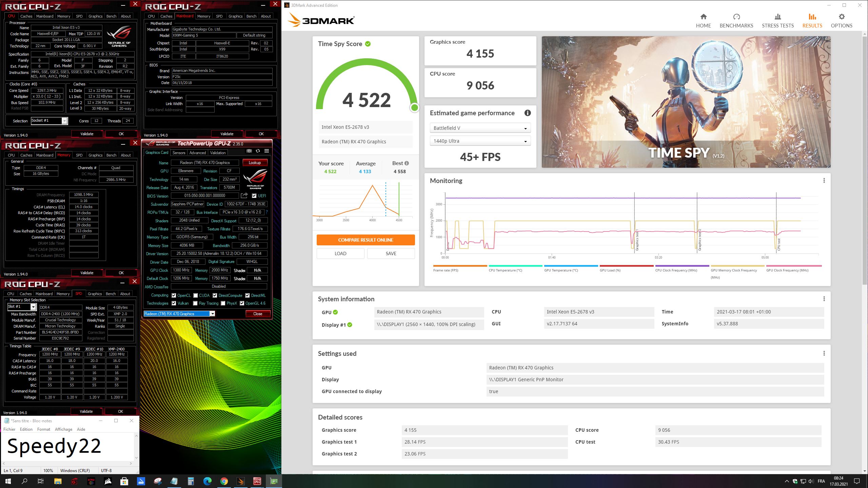Open STRESS TESTS in 3DMark

pos(778,21)
